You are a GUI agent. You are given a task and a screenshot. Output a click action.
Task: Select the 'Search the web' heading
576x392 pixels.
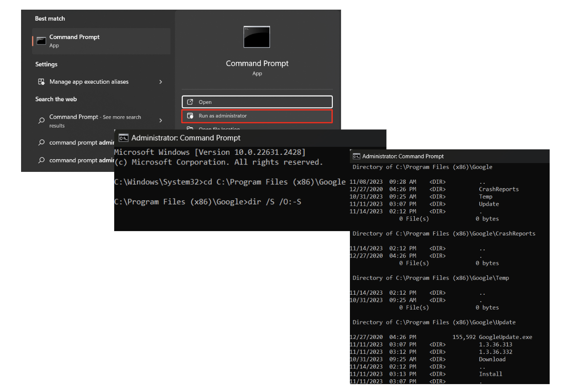[x=56, y=99]
